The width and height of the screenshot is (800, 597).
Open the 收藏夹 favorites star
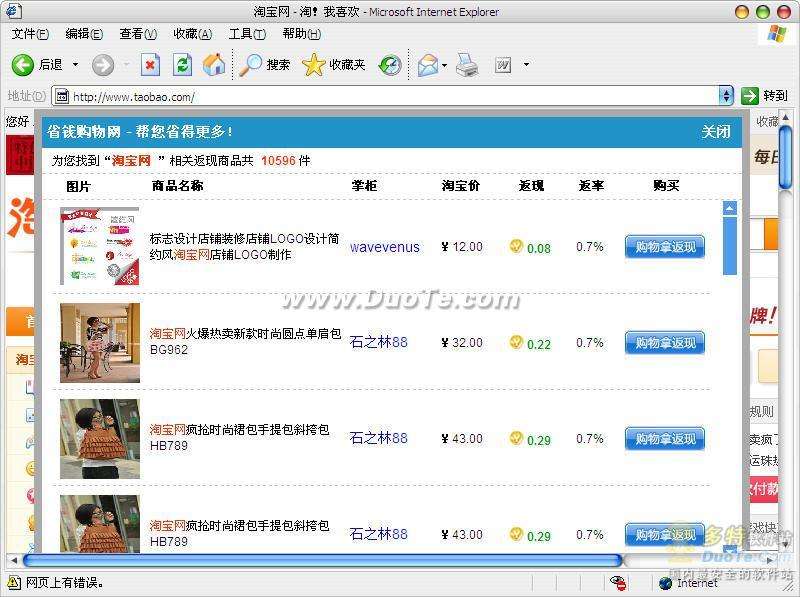coord(333,65)
